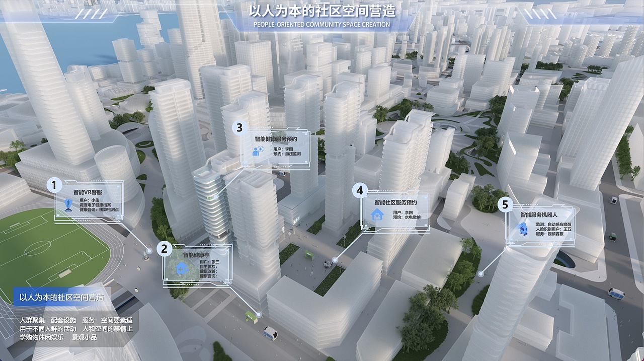Image resolution: width=644 pixels, height=361 pixels.
Task: Click the map anchor dot linked to 智能服务机器人
Action: (x=481, y=274)
